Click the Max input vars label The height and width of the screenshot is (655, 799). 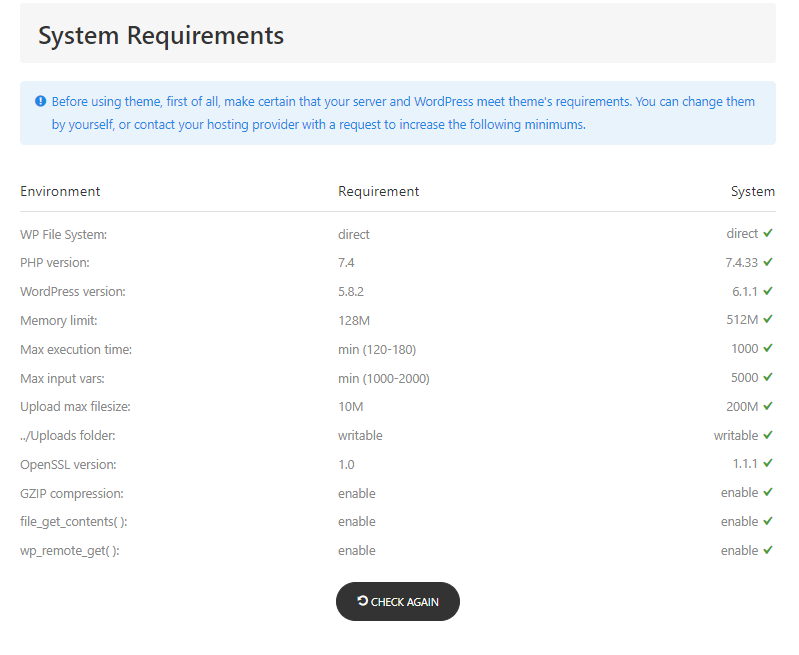[62, 379]
